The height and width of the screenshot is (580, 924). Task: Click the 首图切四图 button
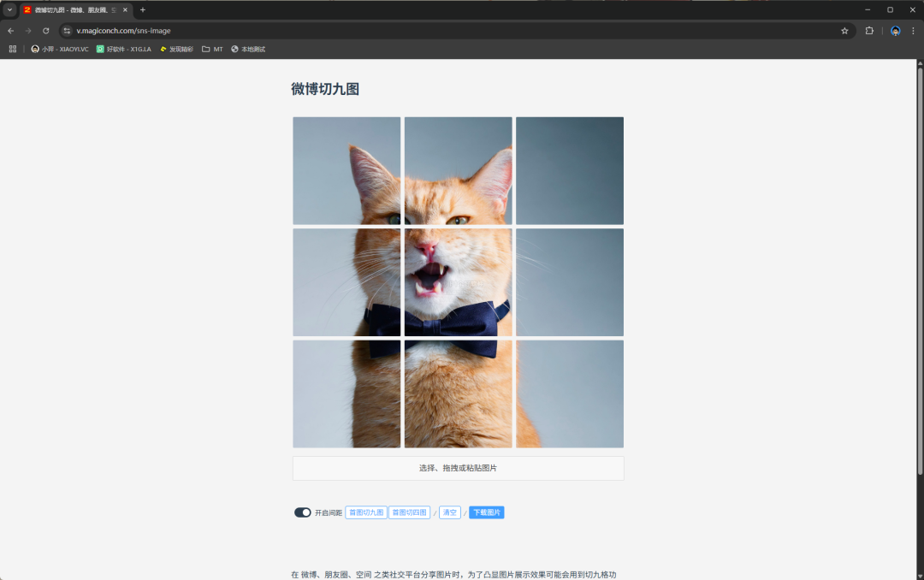pyautogui.click(x=409, y=512)
